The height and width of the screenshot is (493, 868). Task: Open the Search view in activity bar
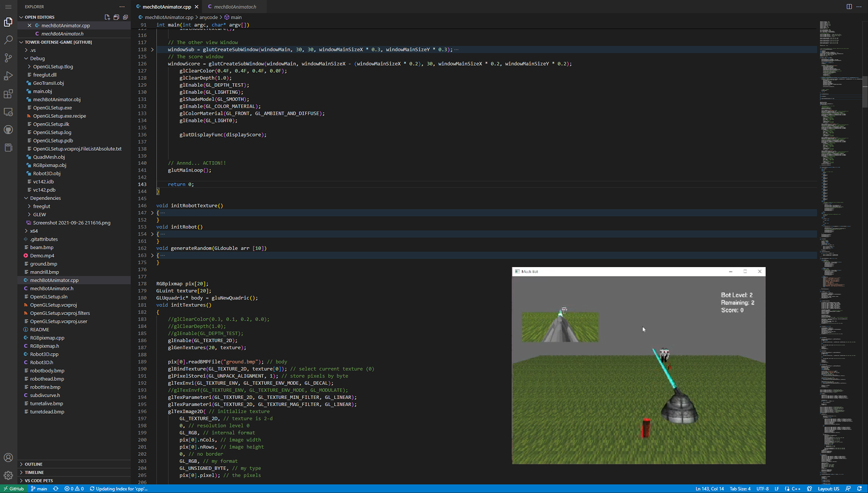coord(8,40)
